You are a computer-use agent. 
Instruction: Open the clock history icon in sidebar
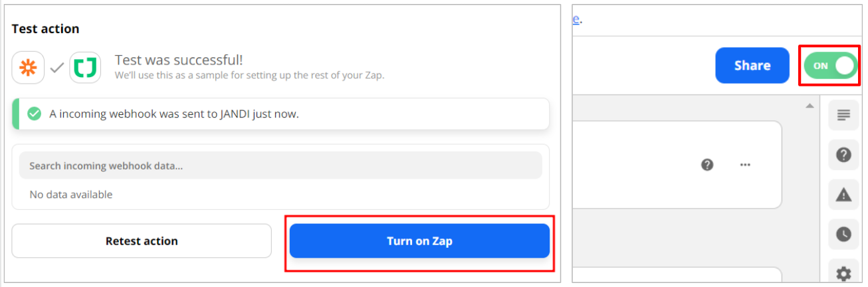click(x=843, y=233)
